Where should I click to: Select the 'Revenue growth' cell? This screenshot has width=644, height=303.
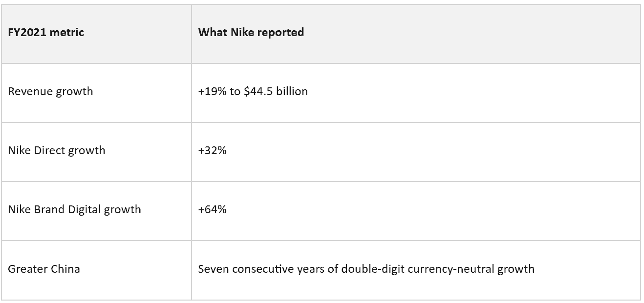(x=96, y=93)
